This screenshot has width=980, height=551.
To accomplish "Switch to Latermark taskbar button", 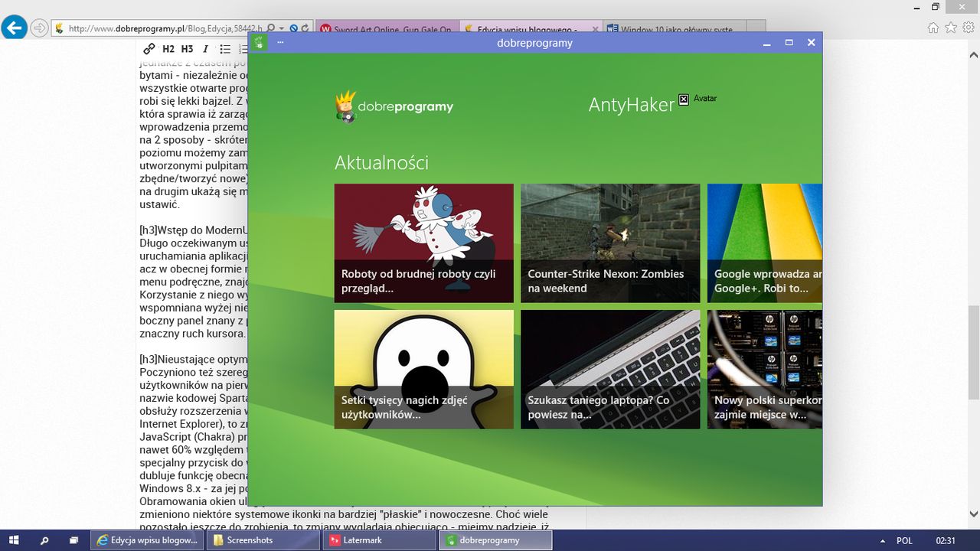I will click(379, 540).
